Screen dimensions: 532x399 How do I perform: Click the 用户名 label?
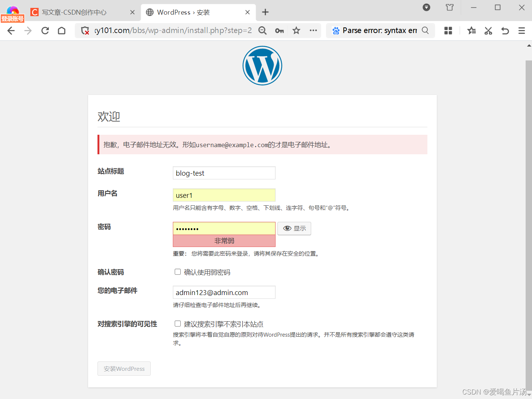[x=108, y=193]
